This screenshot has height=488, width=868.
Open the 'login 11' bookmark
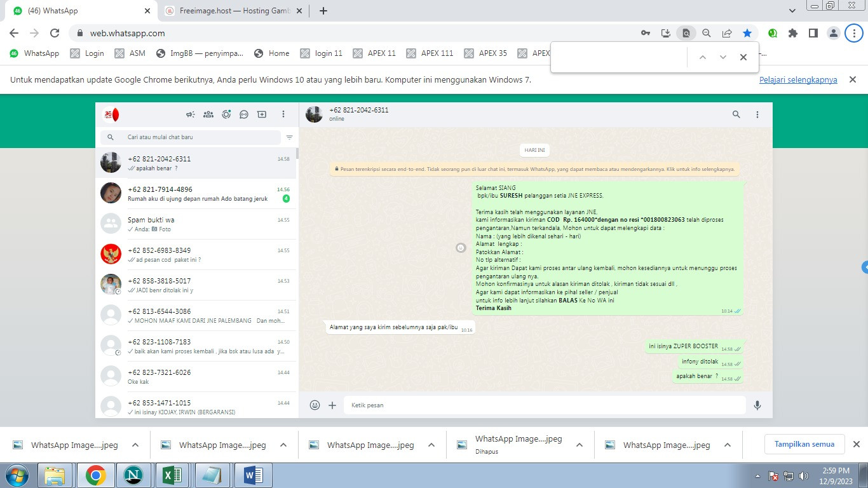pyautogui.click(x=322, y=53)
